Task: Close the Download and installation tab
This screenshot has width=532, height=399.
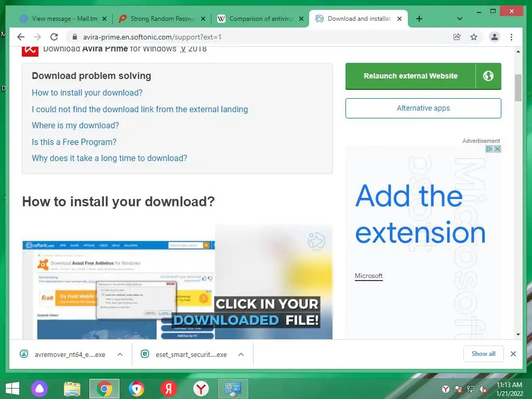Action: point(400,19)
